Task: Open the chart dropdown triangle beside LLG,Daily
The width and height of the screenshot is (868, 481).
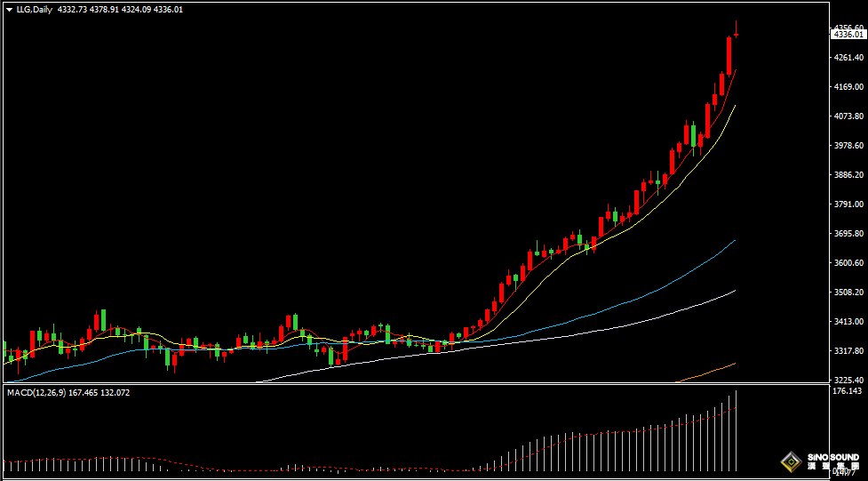Action: (9, 10)
